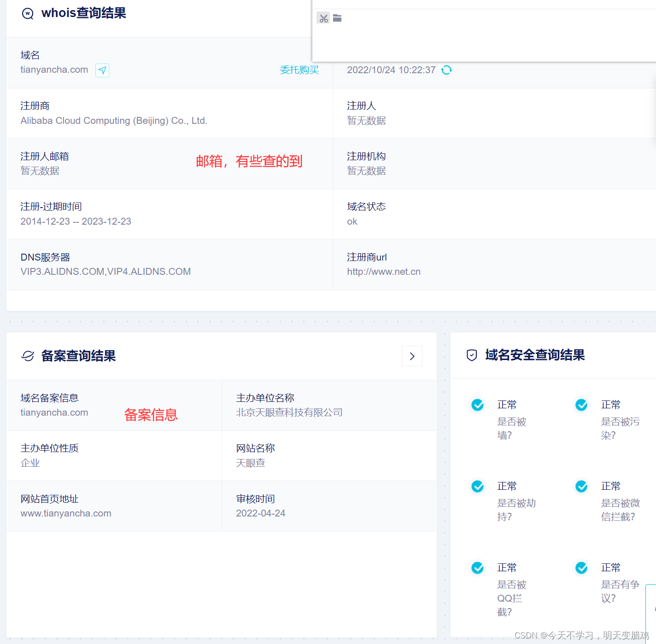The image size is (656, 644).
Task: Expand the 备案查询结果 section via the arrow
Action: [412, 356]
